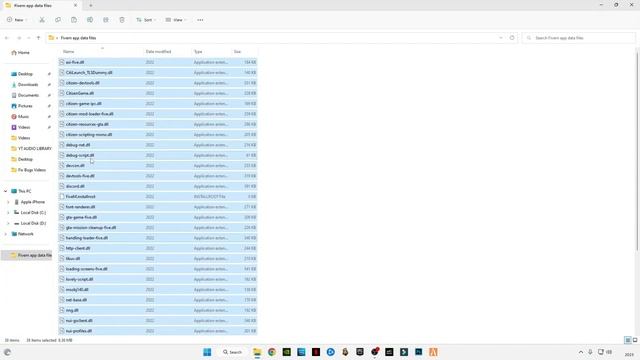Click the address bar path Fivem app data files
This screenshot has height=360, width=640.
pos(78,38)
